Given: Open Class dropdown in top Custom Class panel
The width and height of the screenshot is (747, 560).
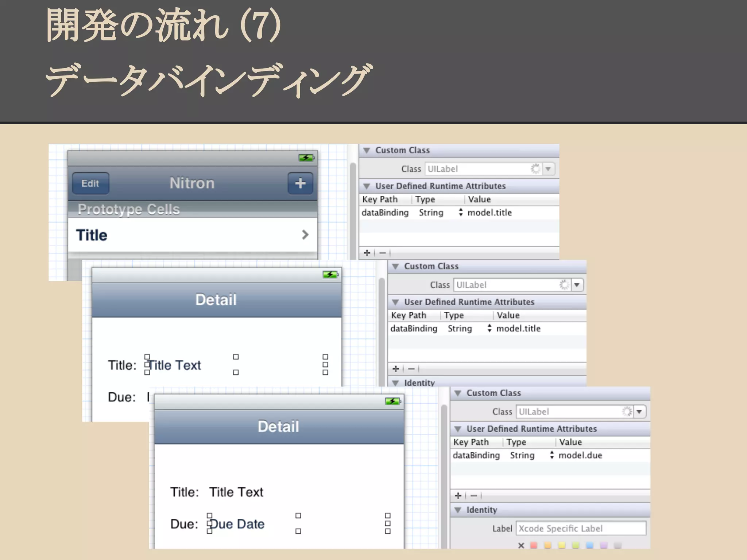Looking at the screenshot, I should click(548, 169).
